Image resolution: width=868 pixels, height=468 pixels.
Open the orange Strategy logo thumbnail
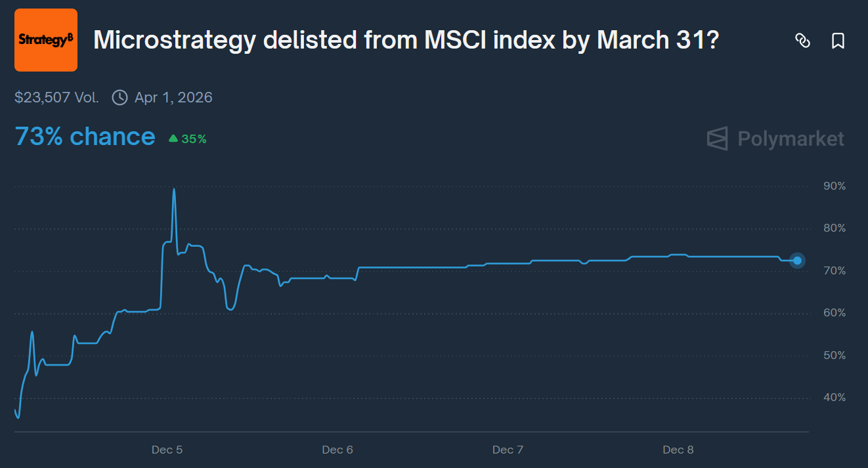click(x=46, y=40)
